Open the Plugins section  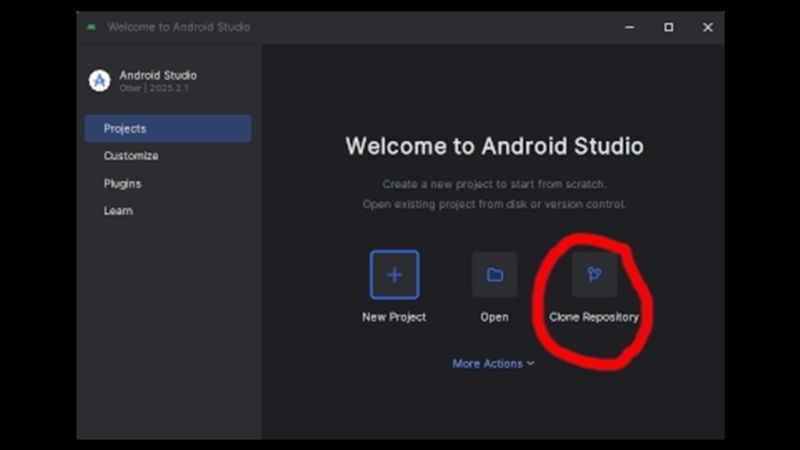tap(122, 184)
